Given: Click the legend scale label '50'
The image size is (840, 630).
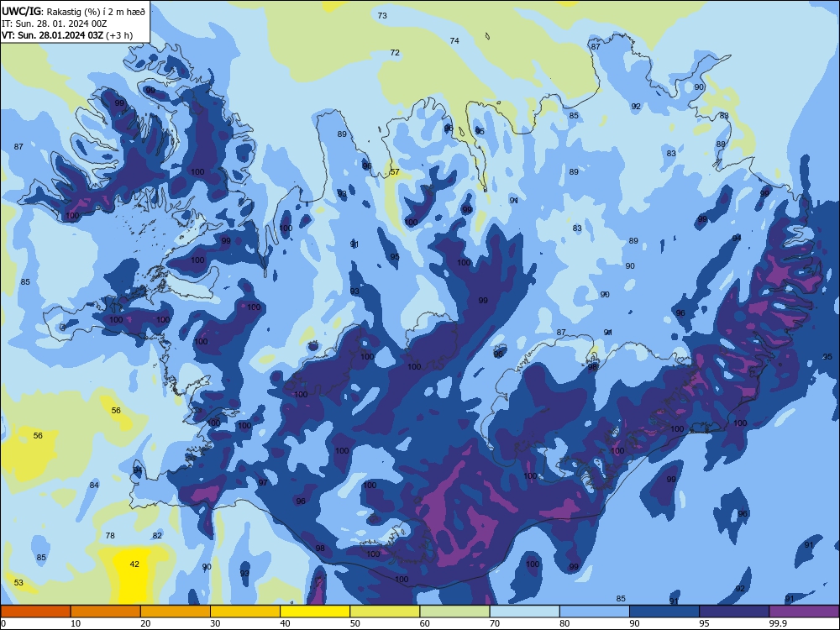Looking at the screenshot, I should tap(355, 623).
